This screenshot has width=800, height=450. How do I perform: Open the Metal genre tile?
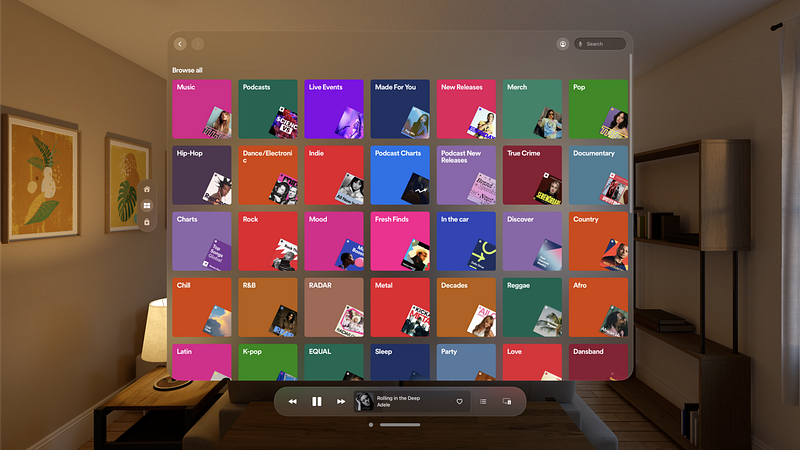point(400,307)
